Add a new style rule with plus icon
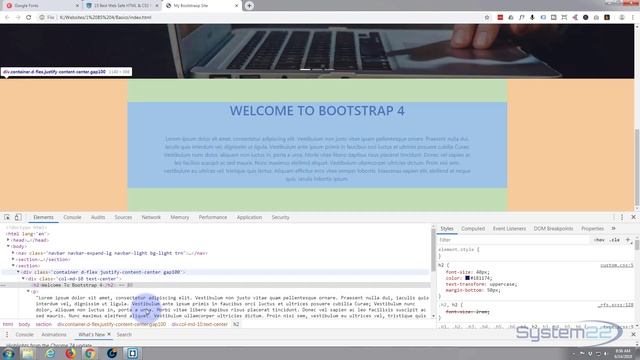This screenshot has width=640, height=360. pos(628,240)
